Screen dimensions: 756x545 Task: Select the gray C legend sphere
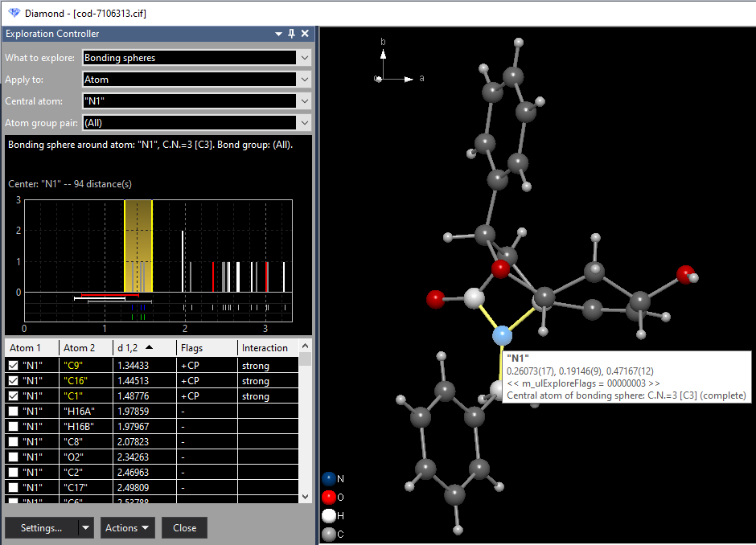pyautogui.click(x=327, y=533)
